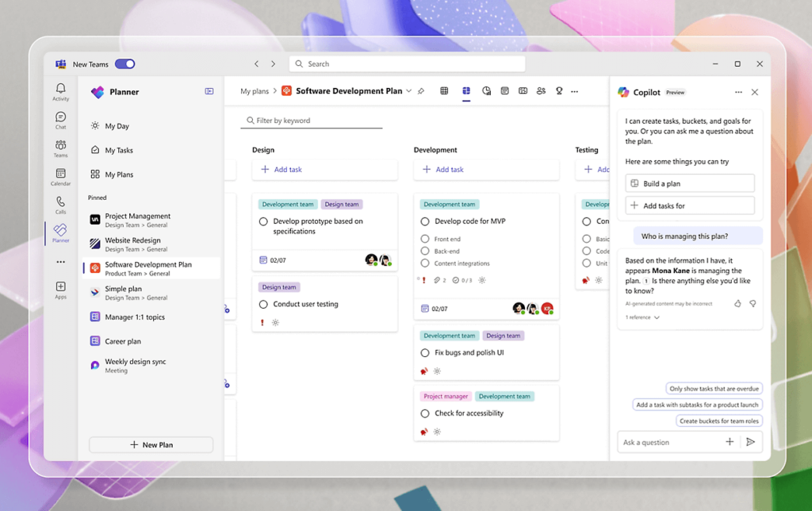
Task: Open the Weekly design sync meeting
Action: tap(151, 365)
